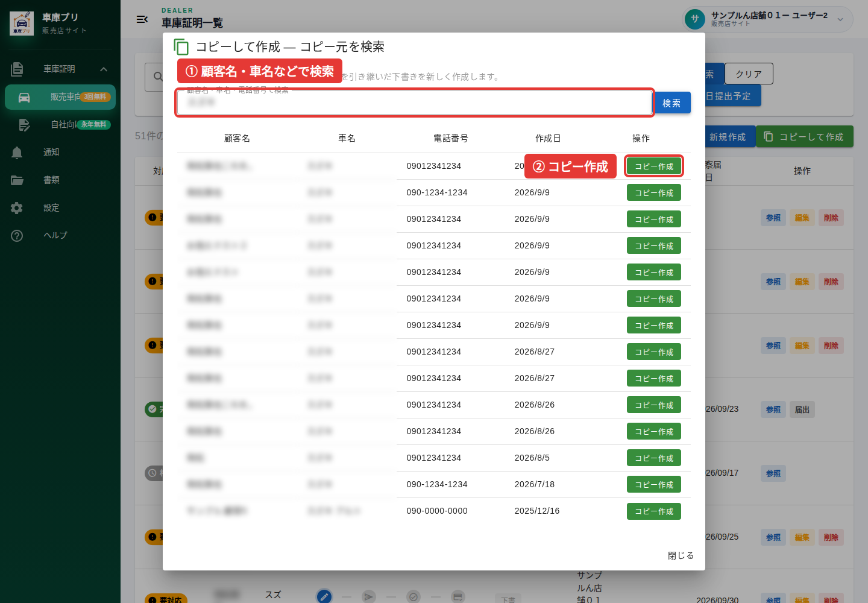
Task: Click 削除 in the 26/09/25 background row
Action: point(831,537)
